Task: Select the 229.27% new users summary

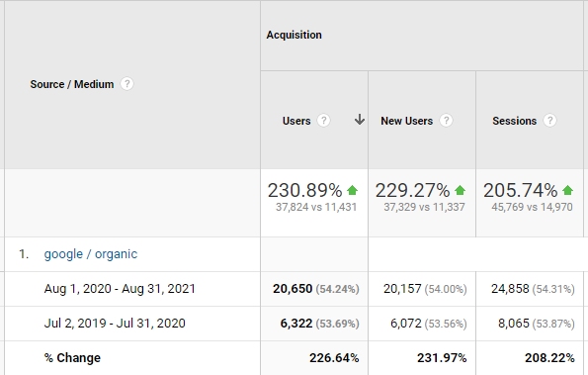Action: click(412, 190)
